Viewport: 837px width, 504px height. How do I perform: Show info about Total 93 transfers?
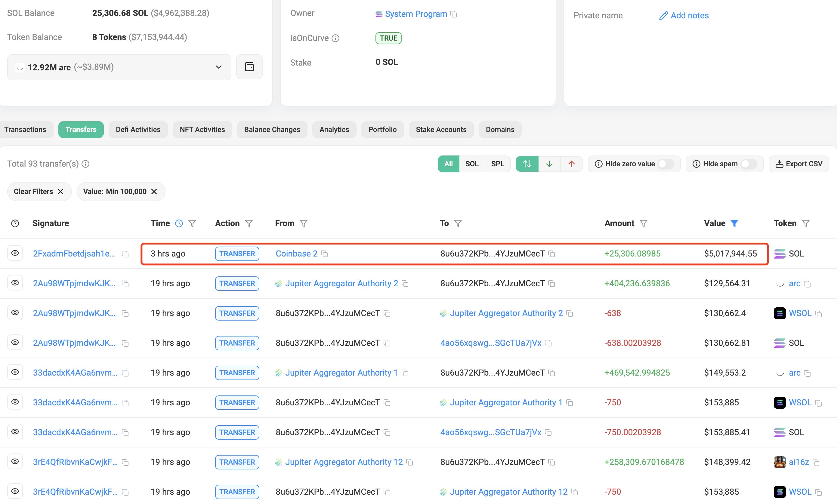(x=86, y=164)
